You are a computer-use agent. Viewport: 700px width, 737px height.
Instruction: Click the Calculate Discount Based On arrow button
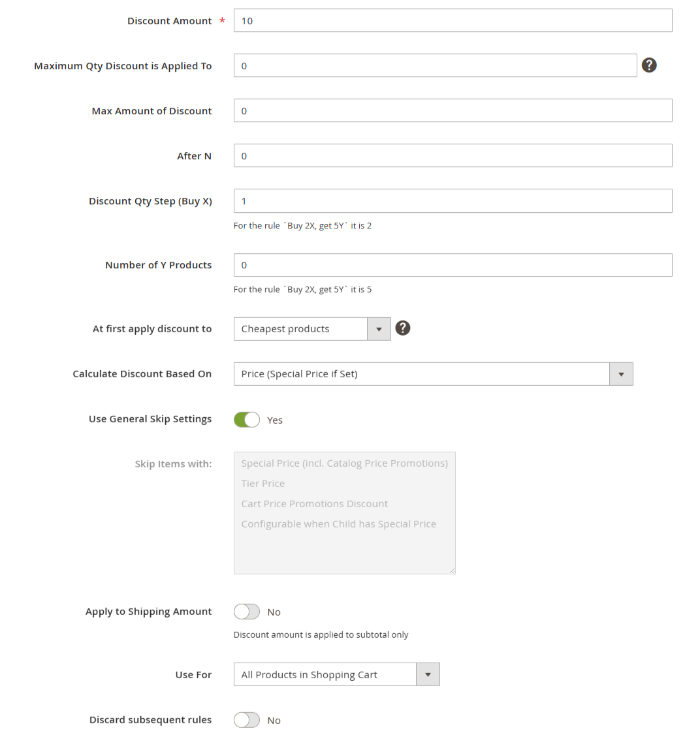coord(621,374)
